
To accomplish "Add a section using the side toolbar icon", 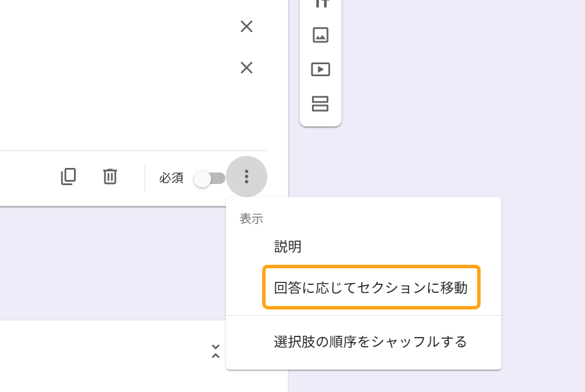I will point(320,104).
